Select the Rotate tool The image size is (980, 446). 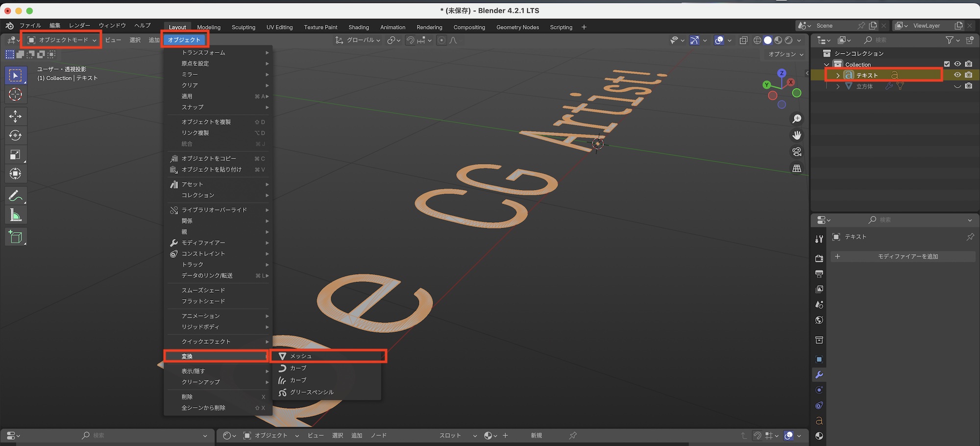15,135
